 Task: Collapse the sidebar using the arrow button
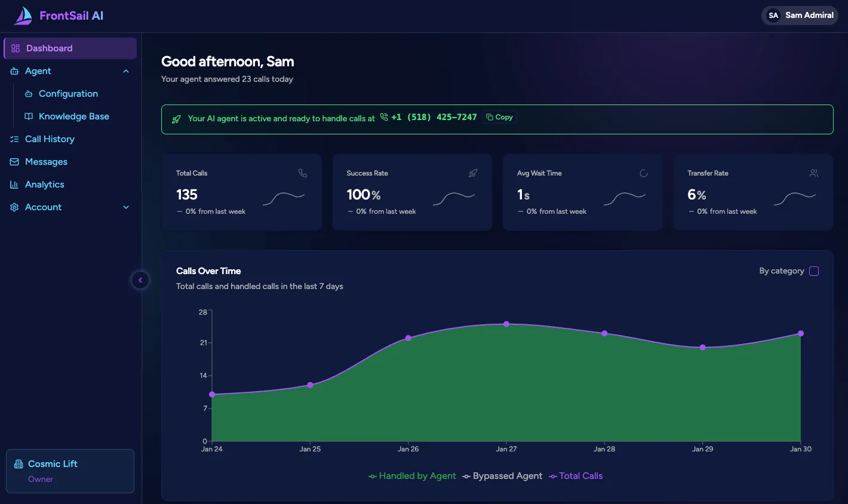(140, 279)
